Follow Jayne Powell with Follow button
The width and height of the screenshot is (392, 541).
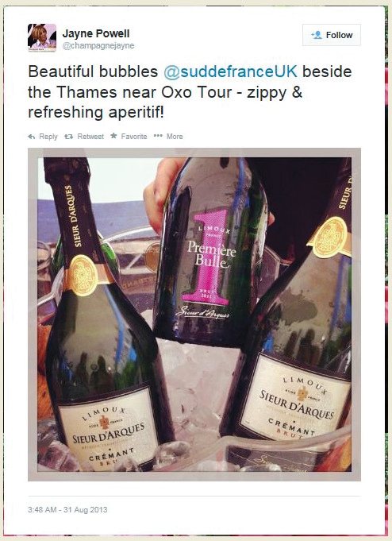332,35
